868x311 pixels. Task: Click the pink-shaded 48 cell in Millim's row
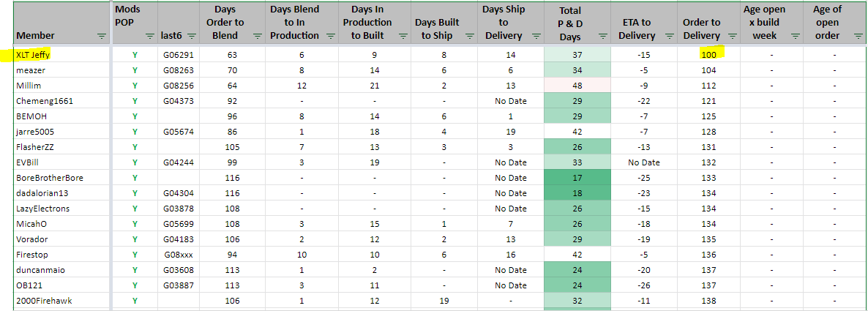[x=576, y=86]
